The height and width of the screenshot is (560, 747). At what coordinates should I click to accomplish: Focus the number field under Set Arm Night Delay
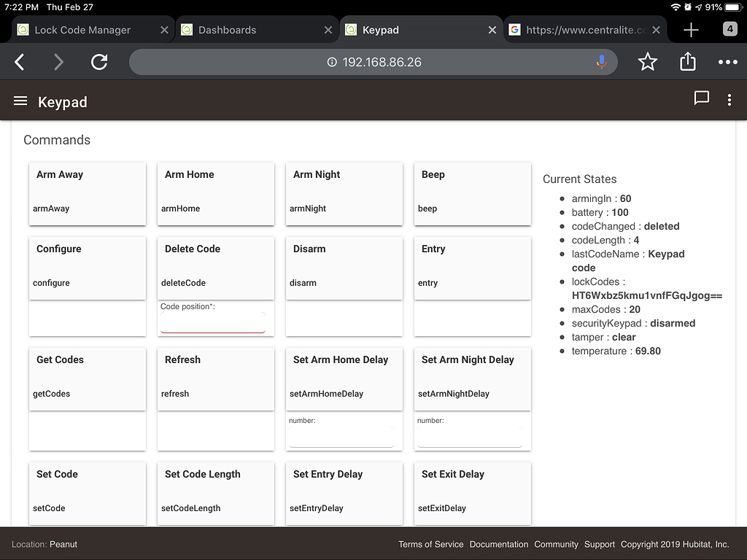(x=470, y=437)
